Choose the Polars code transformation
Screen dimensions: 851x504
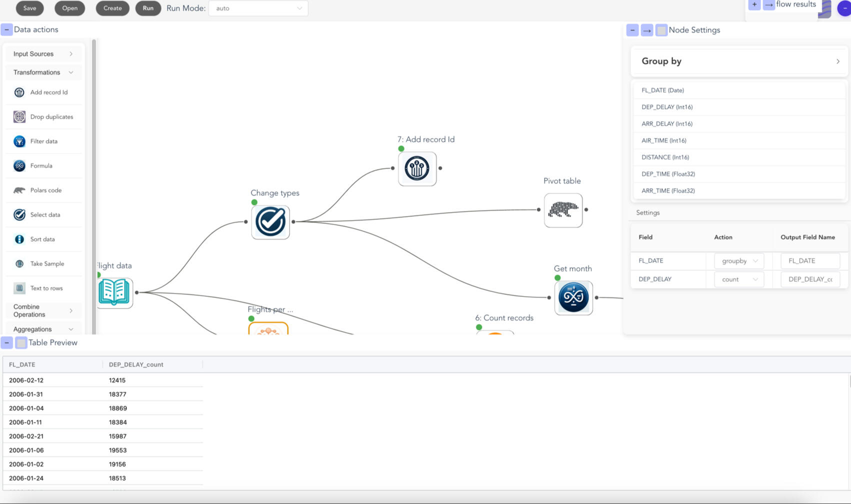click(45, 190)
